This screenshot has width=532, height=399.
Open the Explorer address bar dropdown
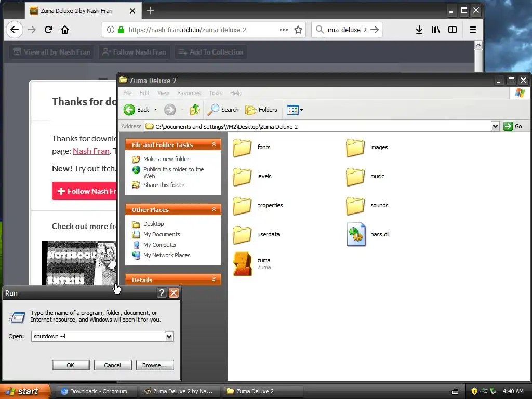tap(495, 127)
